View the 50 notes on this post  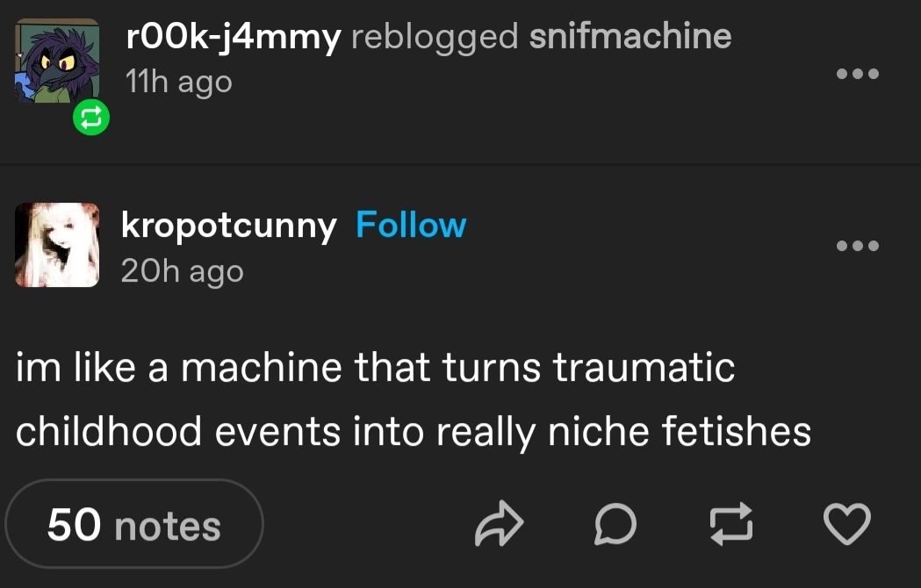tap(133, 525)
